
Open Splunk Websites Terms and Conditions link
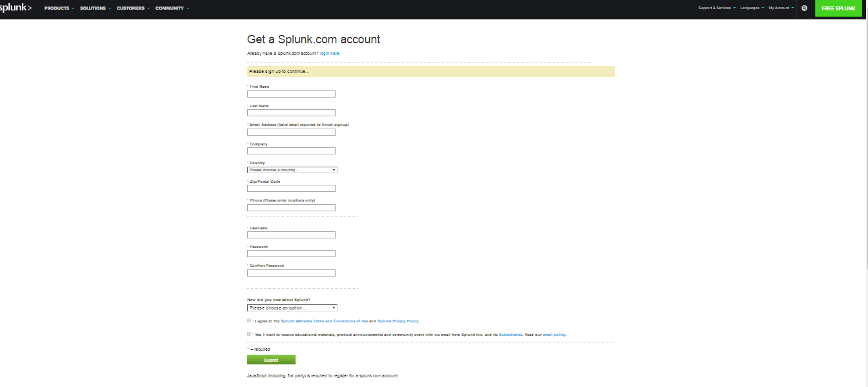[324, 321]
